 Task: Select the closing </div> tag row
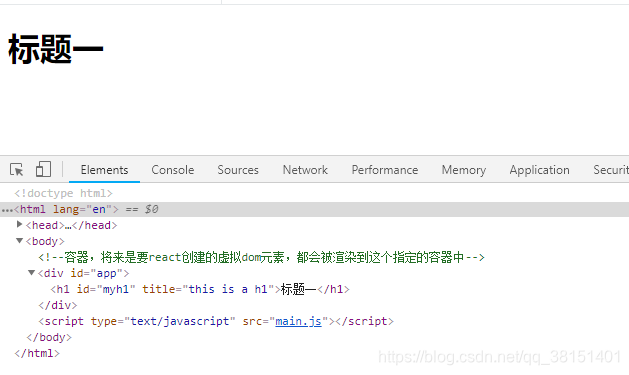point(57,305)
